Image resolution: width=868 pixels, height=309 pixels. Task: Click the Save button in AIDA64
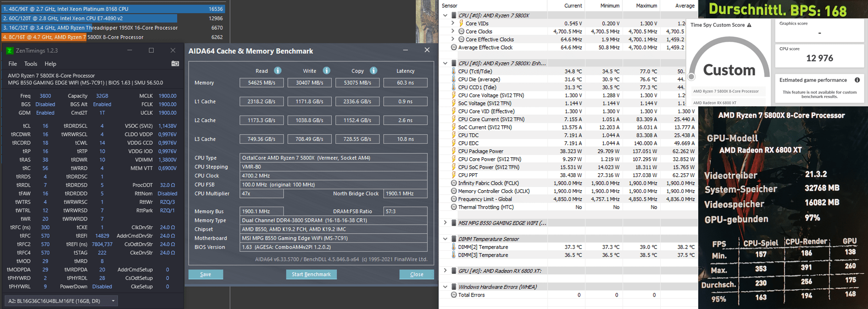(206, 274)
